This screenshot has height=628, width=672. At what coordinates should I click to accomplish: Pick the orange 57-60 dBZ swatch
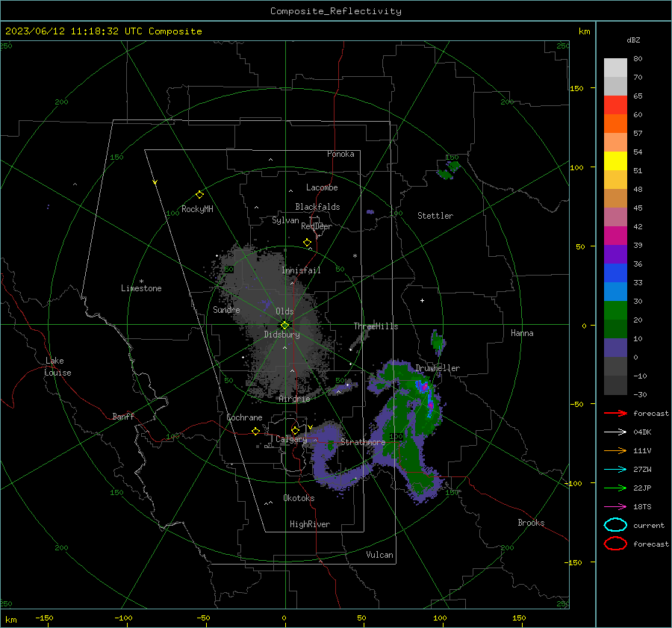tap(615, 124)
